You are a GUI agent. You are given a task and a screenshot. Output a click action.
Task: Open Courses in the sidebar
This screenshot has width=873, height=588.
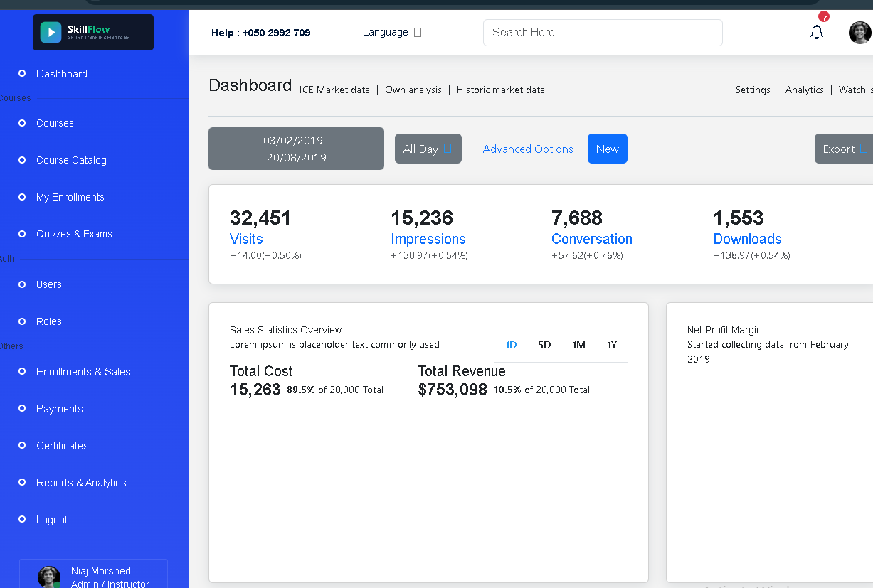55,123
